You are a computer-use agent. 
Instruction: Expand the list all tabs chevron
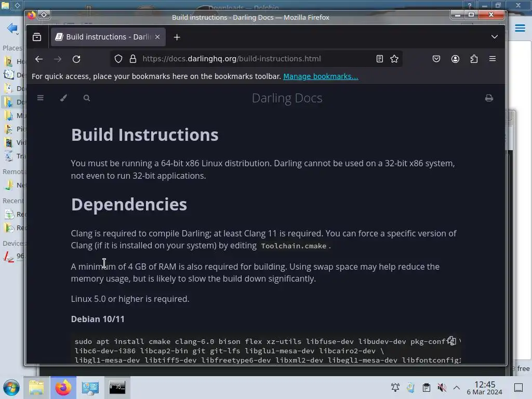(x=495, y=37)
